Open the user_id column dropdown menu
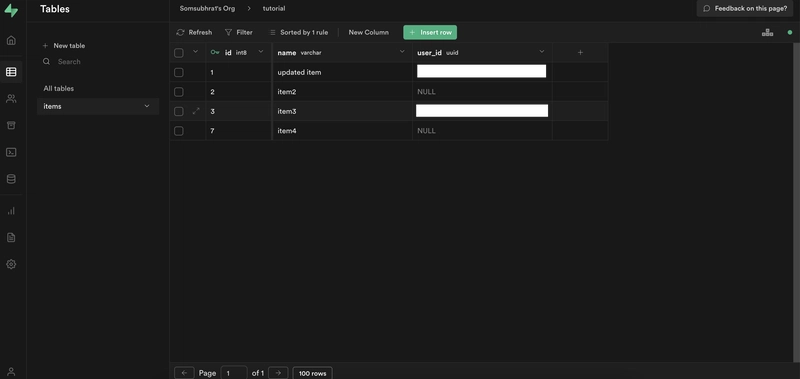 542,52
